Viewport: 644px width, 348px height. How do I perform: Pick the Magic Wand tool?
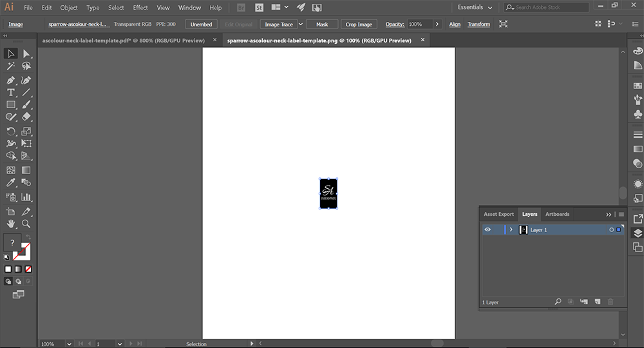11,66
